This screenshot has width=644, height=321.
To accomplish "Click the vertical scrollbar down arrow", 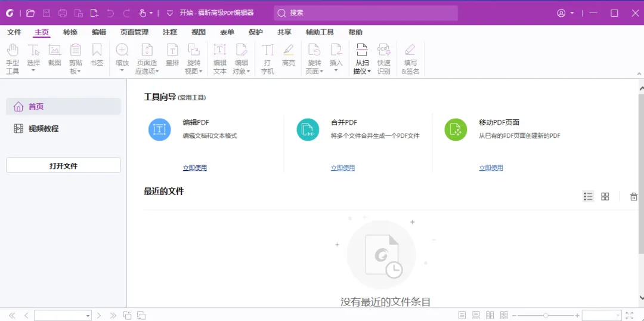I will [x=641, y=297].
